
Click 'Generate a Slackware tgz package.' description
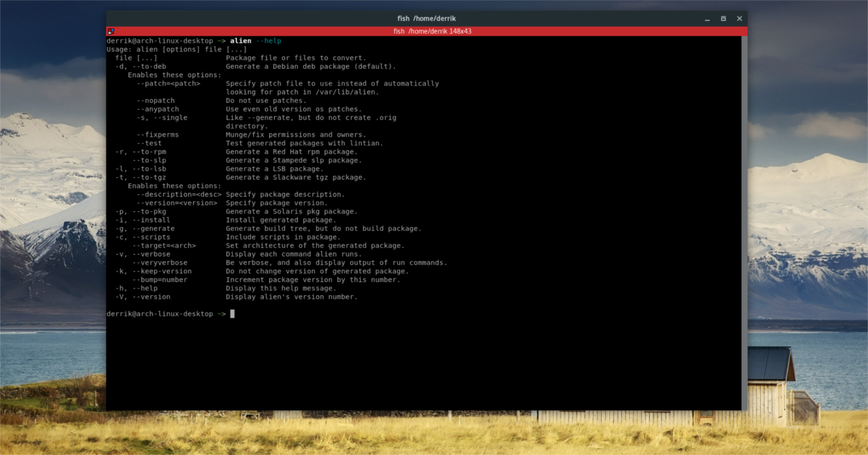tap(296, 177)
